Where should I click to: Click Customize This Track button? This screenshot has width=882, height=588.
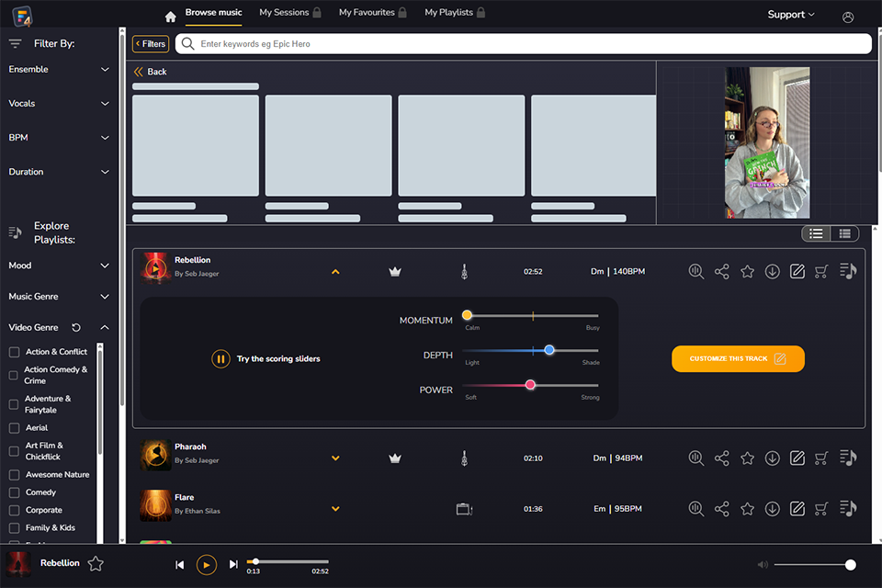click(x=738, y=358)
